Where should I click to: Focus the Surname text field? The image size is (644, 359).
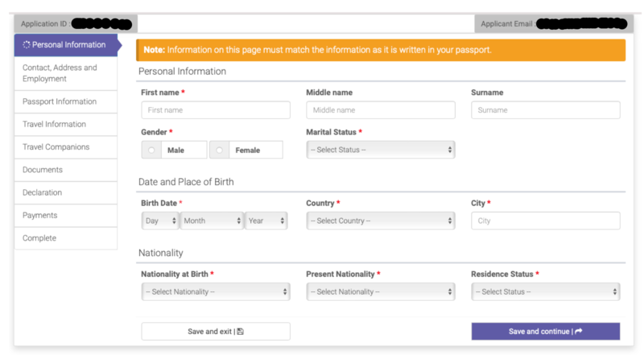[x=545, y=110]
